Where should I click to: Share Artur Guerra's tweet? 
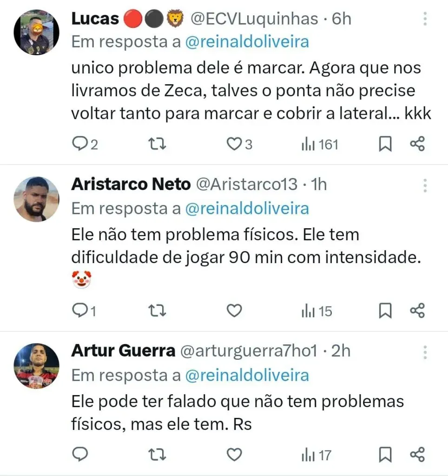417,454
